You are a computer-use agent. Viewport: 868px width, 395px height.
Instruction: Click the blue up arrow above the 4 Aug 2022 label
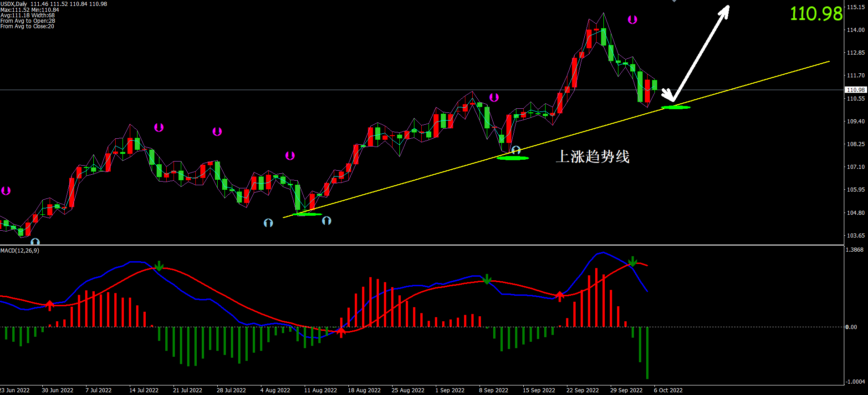[268, 223]
